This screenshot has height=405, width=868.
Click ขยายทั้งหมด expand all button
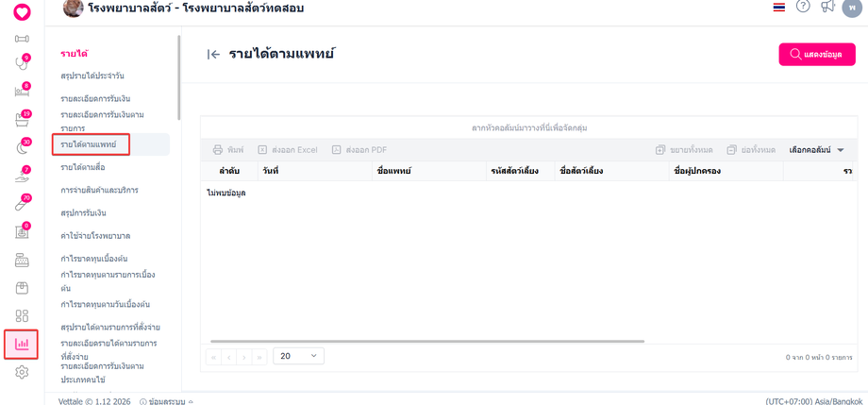click(684, 149)
